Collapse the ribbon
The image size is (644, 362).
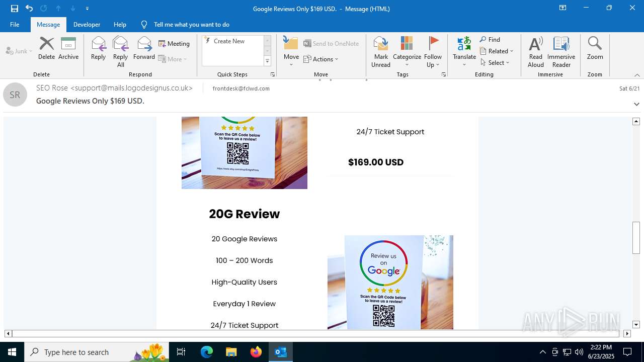point(637,75)
